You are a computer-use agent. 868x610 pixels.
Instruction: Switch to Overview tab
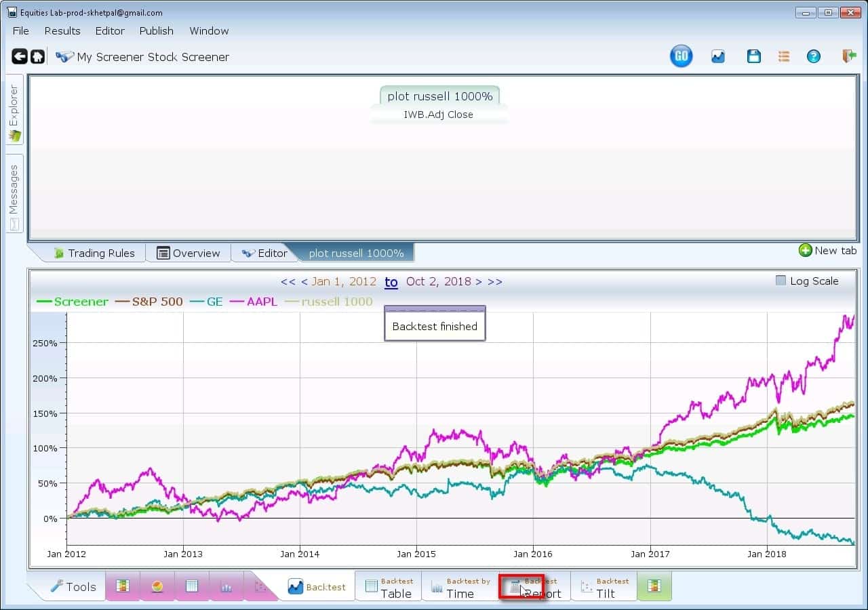click(189, 253)
